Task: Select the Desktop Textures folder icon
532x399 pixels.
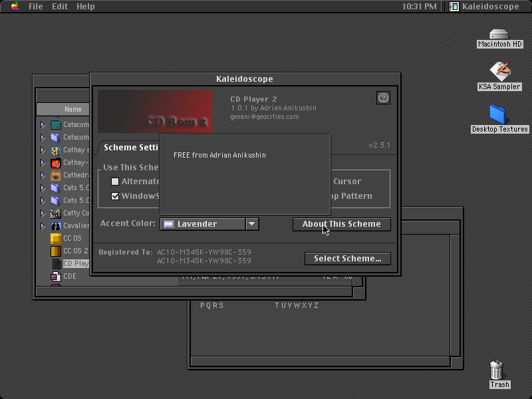Action: [497, 114]
